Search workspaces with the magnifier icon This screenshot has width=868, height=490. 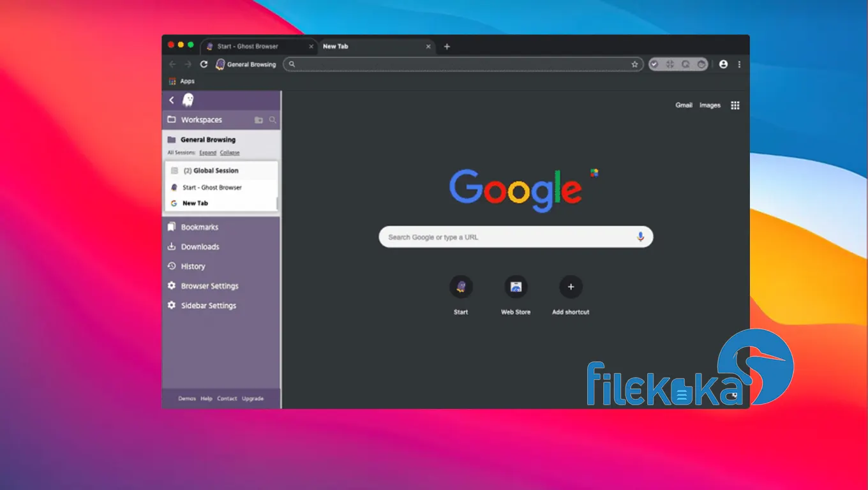click(273, 120)
